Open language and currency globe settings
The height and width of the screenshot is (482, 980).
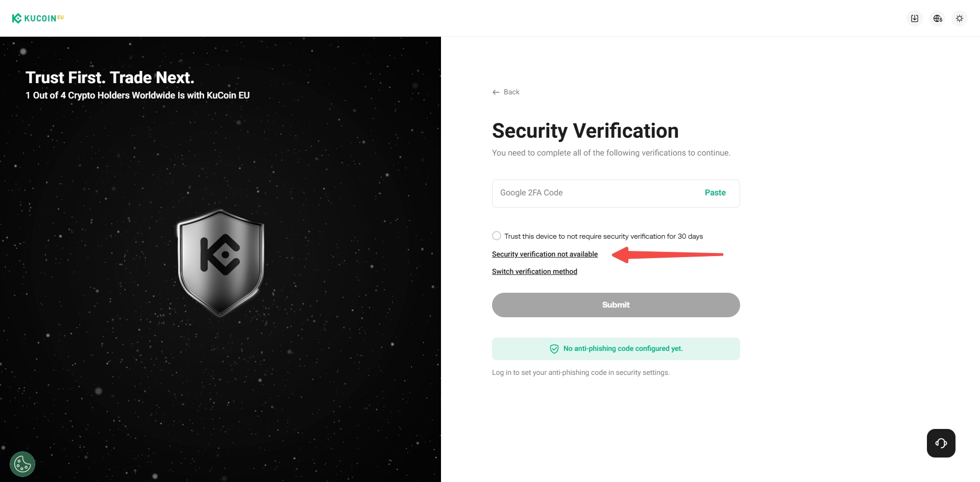click(938, 18)
